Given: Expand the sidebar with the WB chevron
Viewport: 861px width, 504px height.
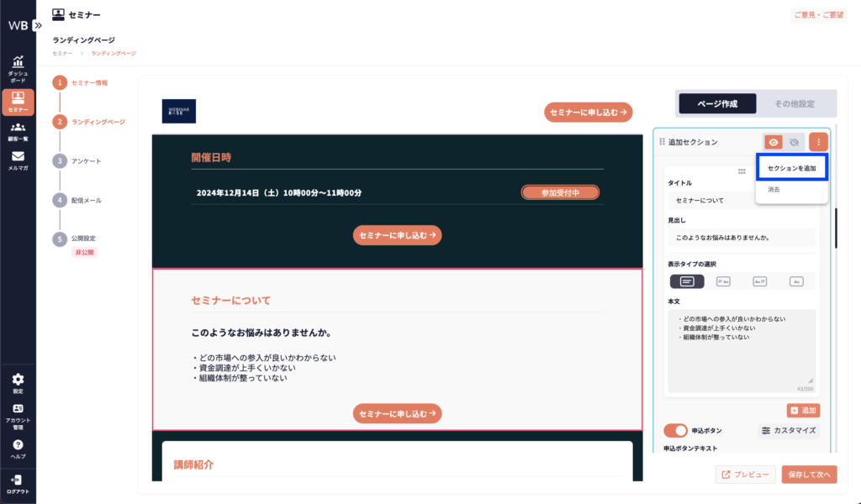Looking at the screenshot, I should coord(38,25).
